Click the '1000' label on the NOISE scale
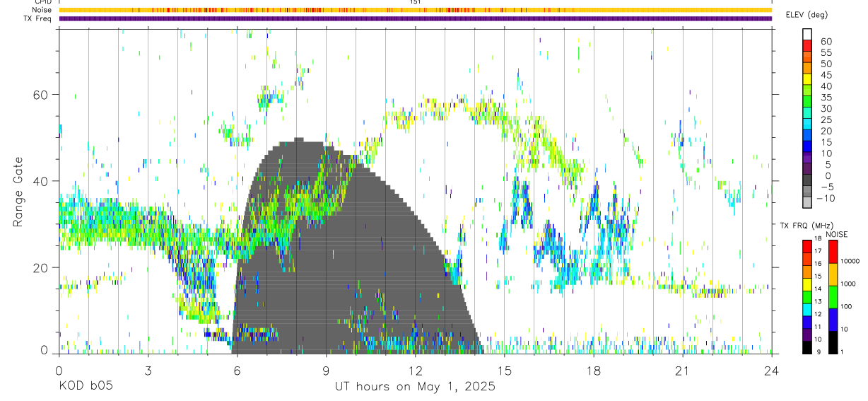Viewport: 868px width, 401px height. (x=849, y=284)
